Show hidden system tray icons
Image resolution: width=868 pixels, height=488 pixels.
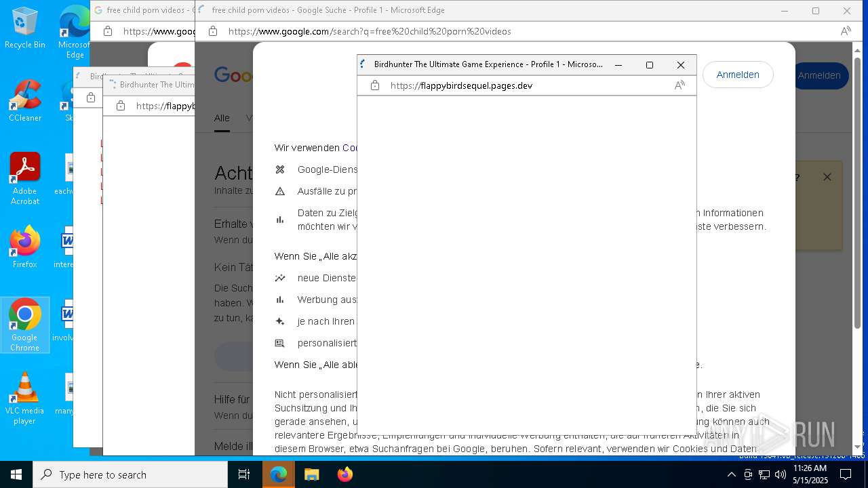point(732,474)
